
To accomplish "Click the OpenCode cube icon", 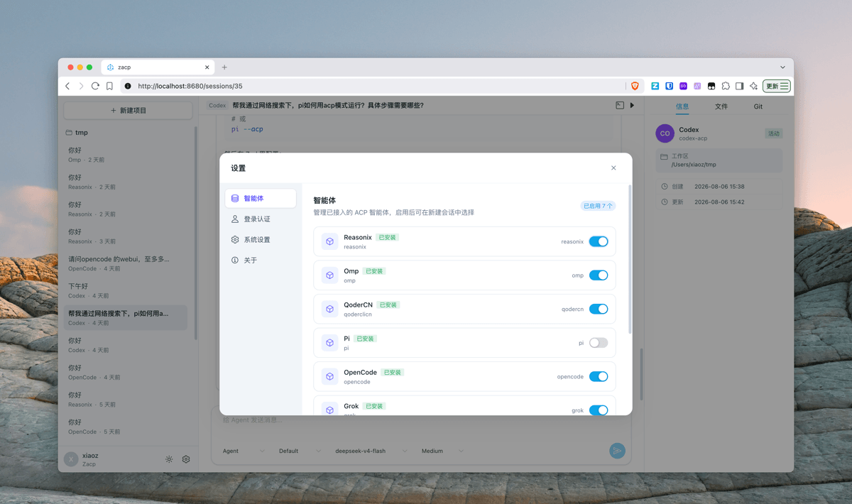I will tap(329, 376).
